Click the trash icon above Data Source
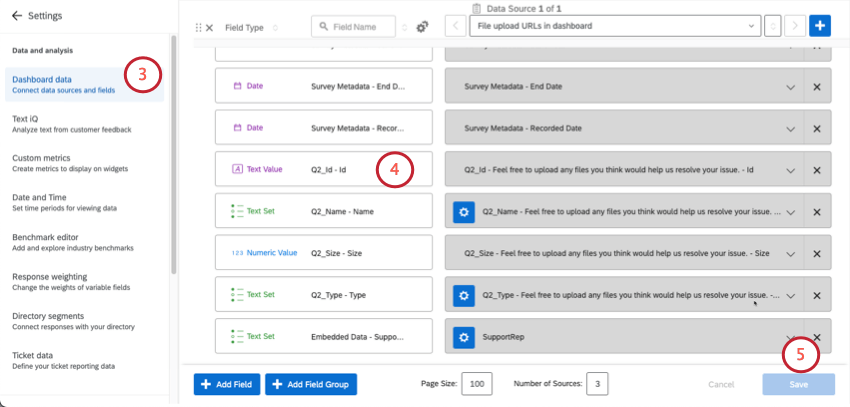The height and width of the screenshot is (407, 850). (x=491, y=9)
